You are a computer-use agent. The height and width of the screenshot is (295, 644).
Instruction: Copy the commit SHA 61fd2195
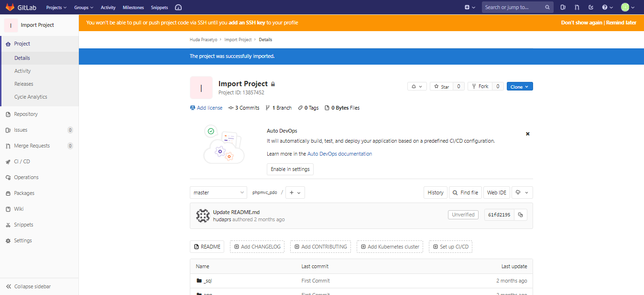click(x=520, y=215)
